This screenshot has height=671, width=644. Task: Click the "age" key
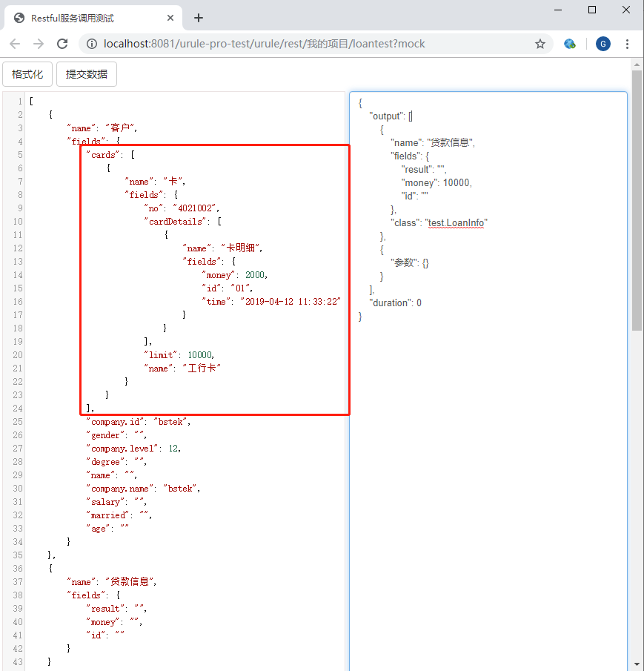coord(99,529)
